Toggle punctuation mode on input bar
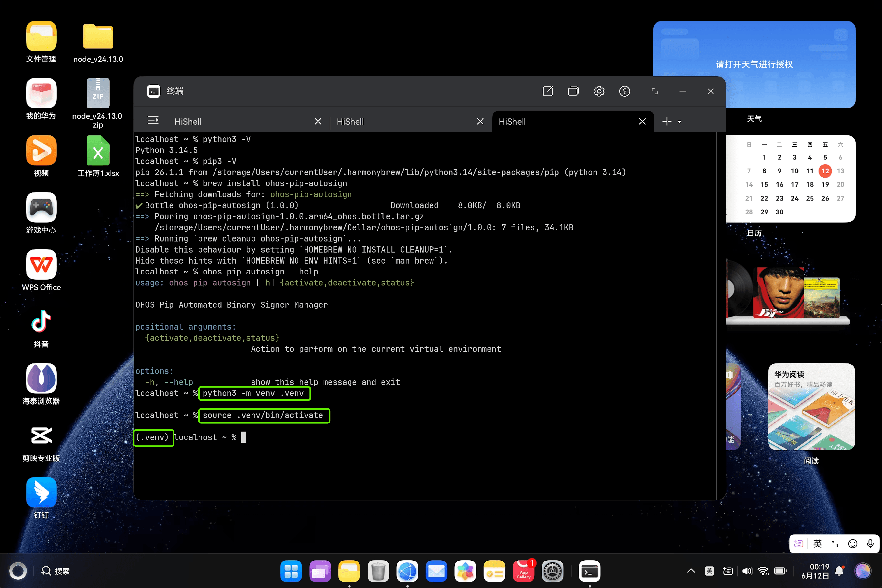Screen dimensions: 882x588 835,543
